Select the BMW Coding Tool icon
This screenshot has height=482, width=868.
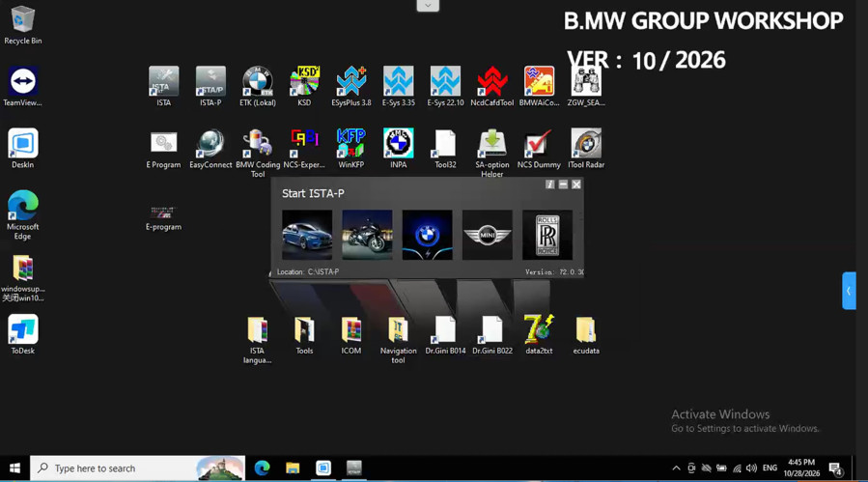point(258,143)
